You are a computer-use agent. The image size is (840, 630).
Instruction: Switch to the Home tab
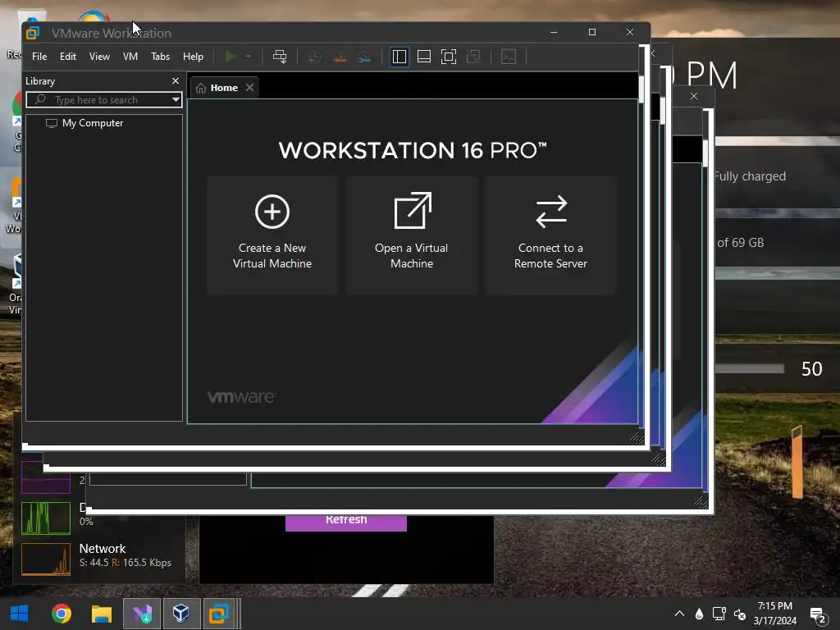pos(224,88)
